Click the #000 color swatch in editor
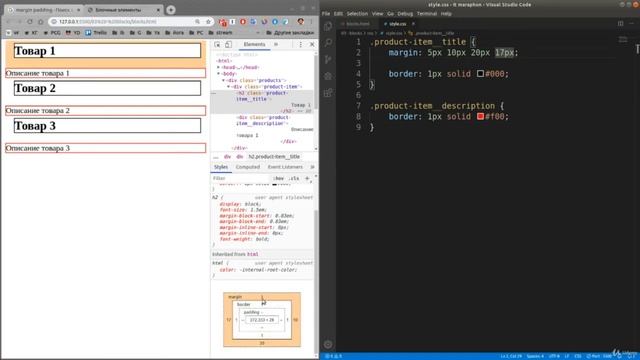The width and height of the screenshot is (640, 360). click(x=480, y=73)
